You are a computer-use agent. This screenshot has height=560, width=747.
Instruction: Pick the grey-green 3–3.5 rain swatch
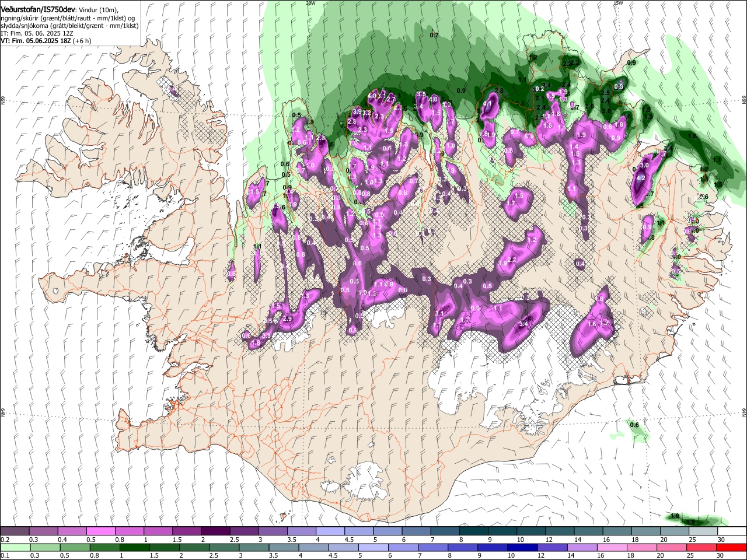[x=254, y=547]
